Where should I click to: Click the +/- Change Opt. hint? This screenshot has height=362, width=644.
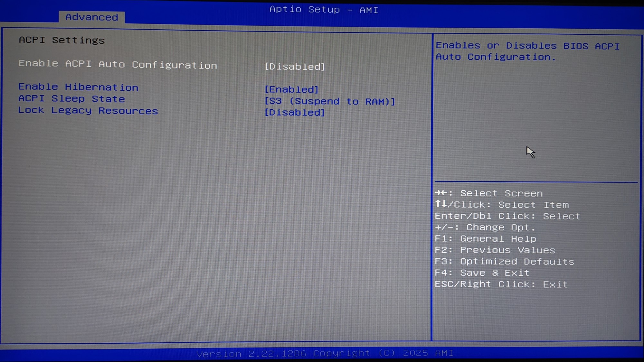[485, 227]
